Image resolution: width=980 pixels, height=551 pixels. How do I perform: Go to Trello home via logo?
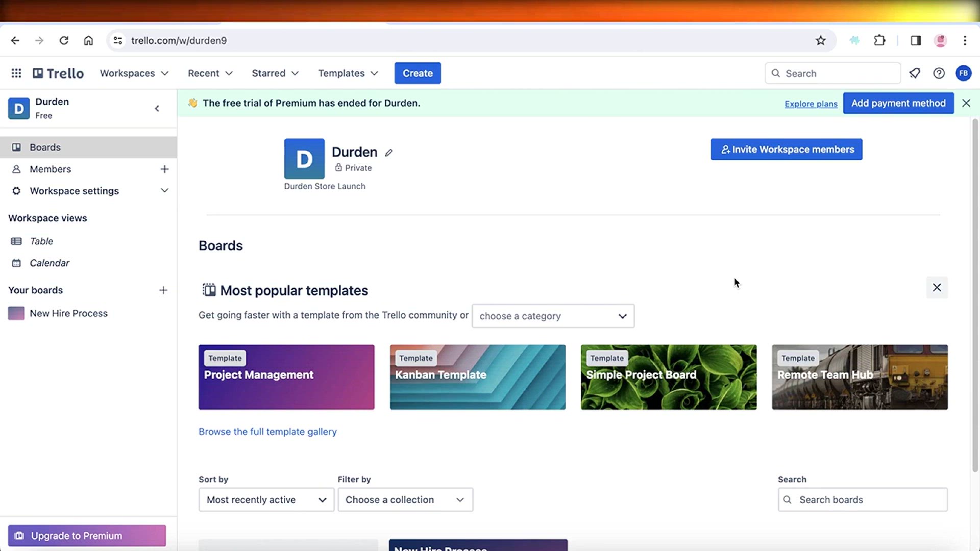click(58, 73)
